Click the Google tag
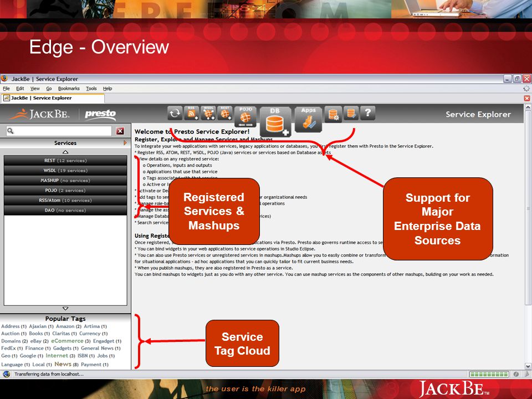Screen dimensions: 532x399 click(28, 356)
